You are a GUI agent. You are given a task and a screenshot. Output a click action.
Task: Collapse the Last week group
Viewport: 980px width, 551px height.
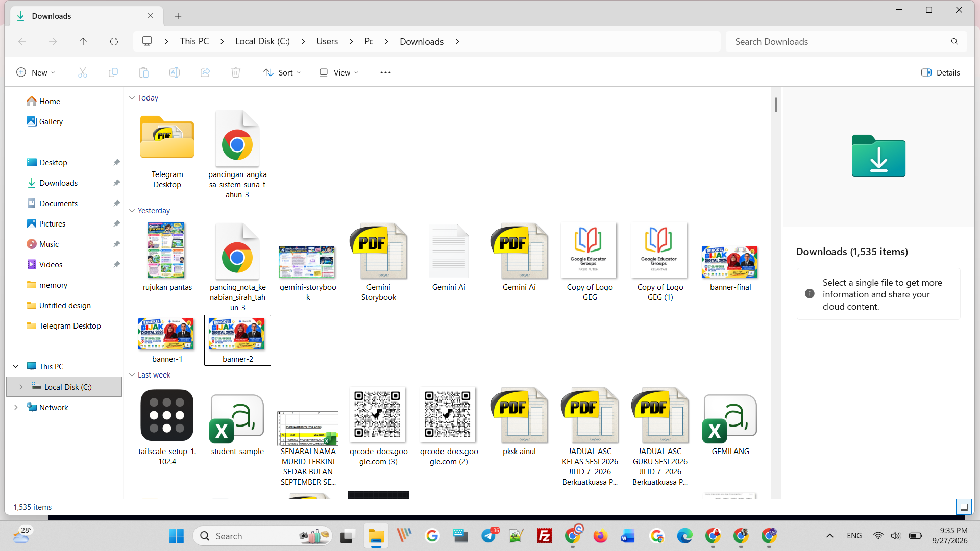(x=132, y=375)
